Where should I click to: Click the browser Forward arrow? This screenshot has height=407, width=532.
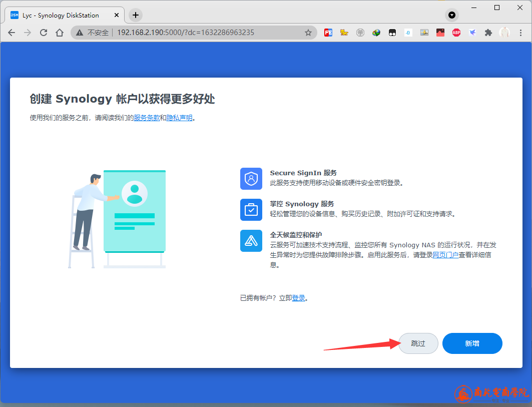point(28,33)
